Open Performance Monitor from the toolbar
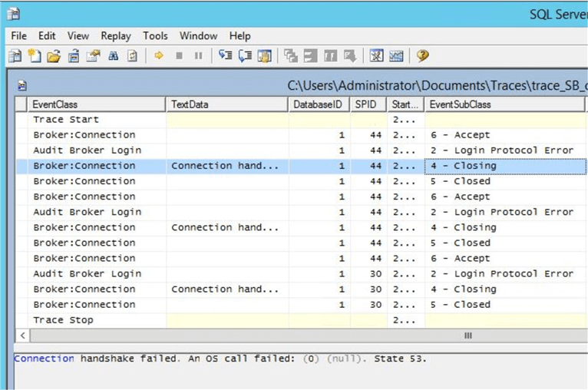 pyautogui.click(x=396, y=56)
